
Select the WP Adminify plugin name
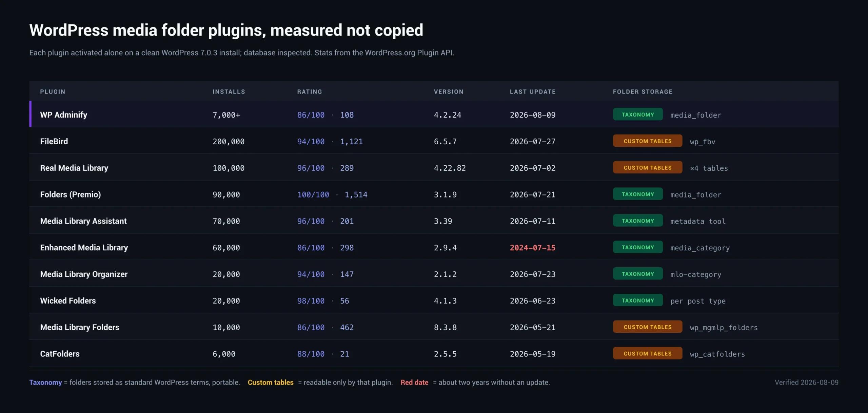(x=63, y=115)
